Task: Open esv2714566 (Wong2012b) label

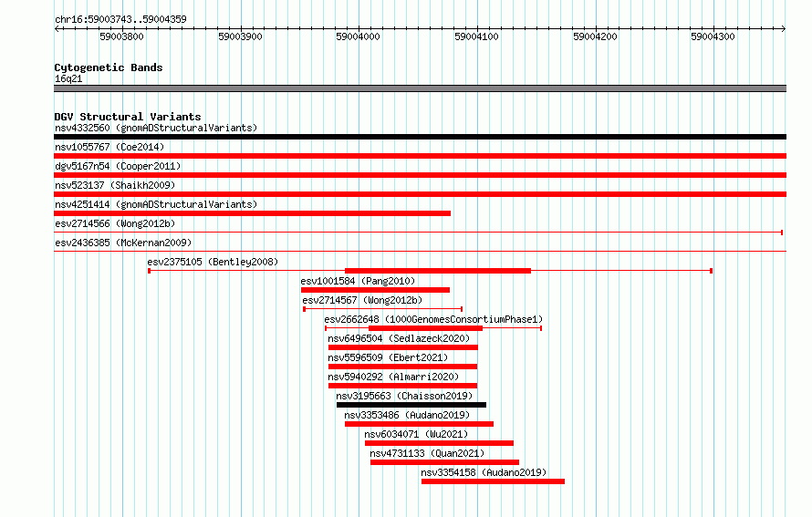Action: click(115, 223)
